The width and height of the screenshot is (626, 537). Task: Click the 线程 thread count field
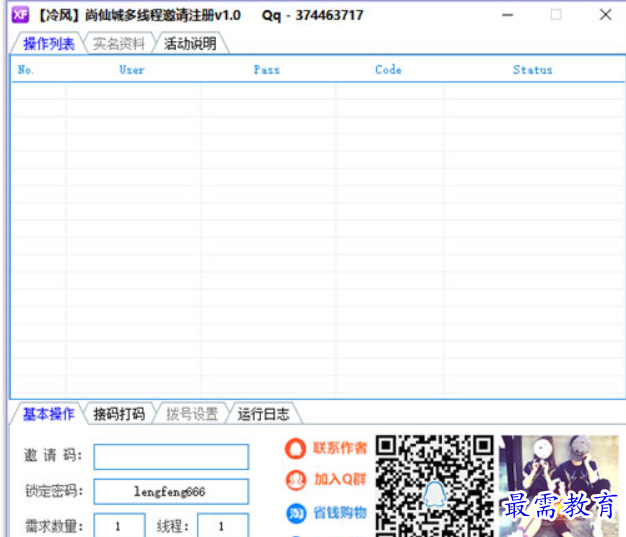[x=222, y=525]
